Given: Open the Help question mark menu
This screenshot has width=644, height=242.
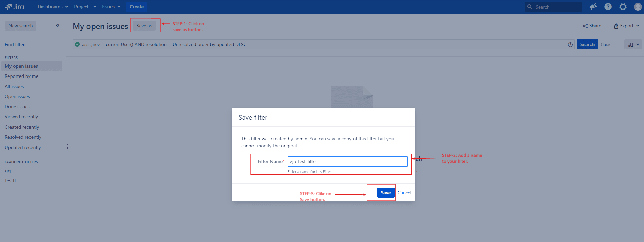Looking at the screenshot, I should point(608,7).
